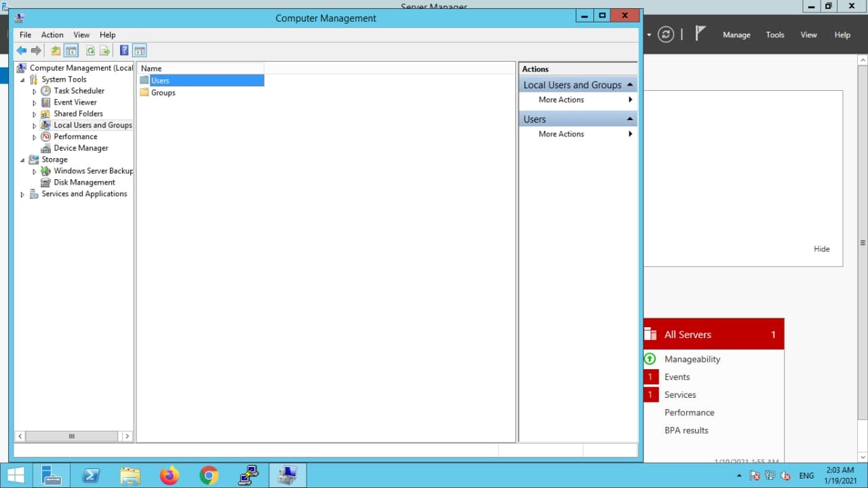Screen dimensions: 868x488
Task: Click the Export List toolbar icon
Action: [x=105, y=51]
